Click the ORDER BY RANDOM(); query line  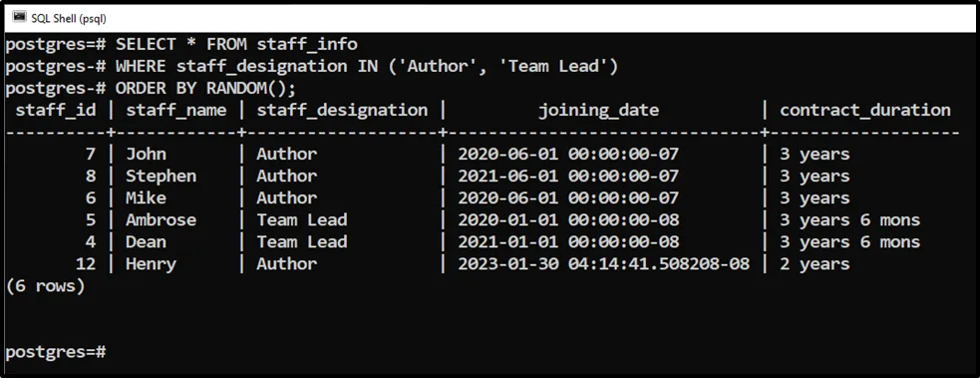pos(151,88)
